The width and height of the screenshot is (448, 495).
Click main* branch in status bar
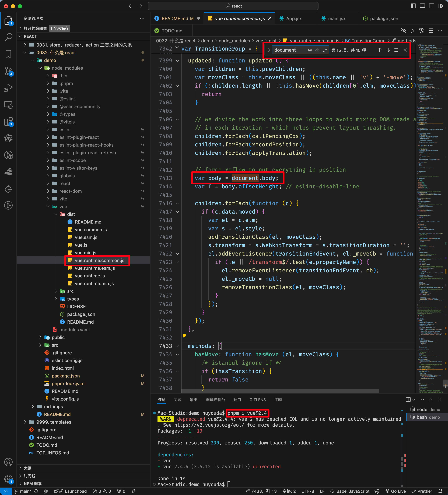pos(23,491)
